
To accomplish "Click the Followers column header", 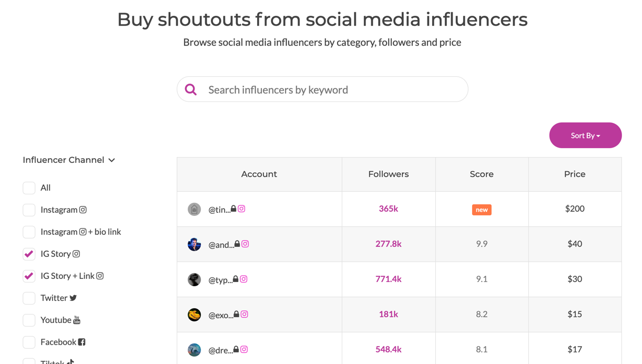I will click(x=388, y=174).
